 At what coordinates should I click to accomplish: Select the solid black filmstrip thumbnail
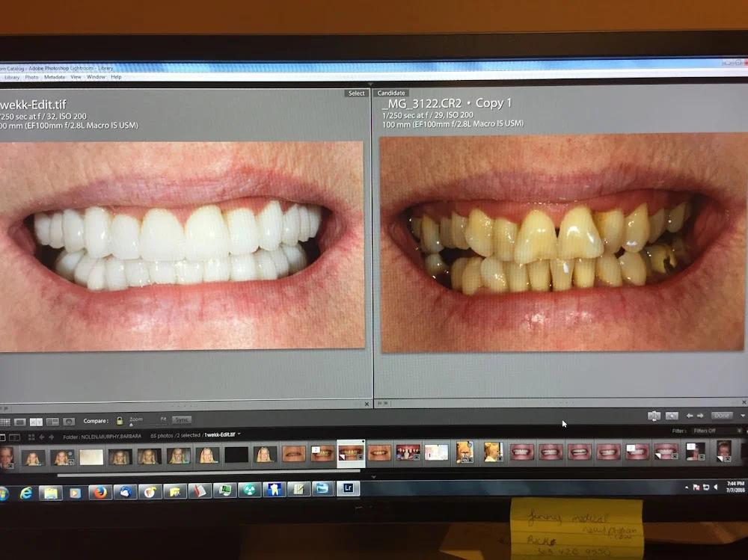coord(236,455)
